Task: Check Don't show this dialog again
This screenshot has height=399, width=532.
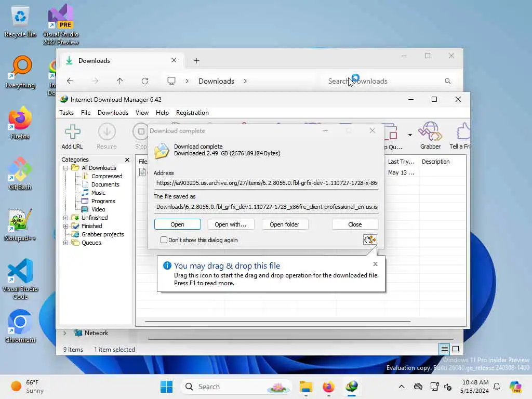Action: (x=164, y=240)
